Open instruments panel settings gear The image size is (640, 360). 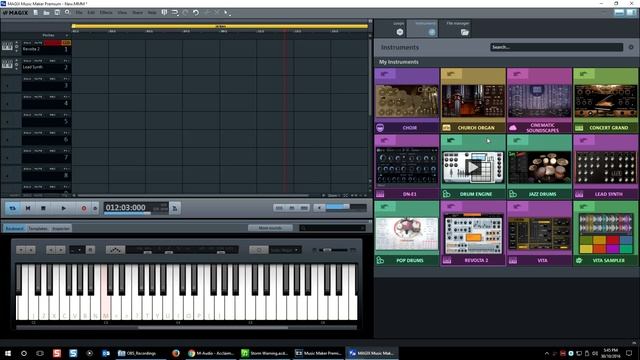tap(631, 47)
